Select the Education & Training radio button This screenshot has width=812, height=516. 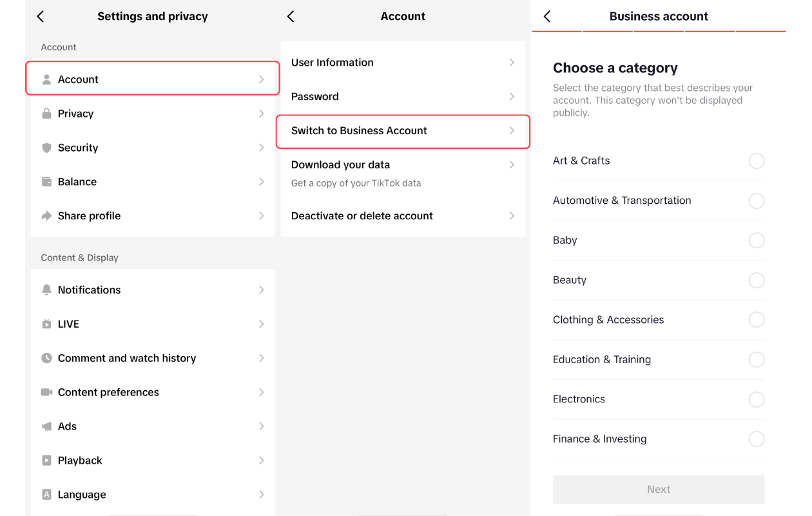point(757,359)
